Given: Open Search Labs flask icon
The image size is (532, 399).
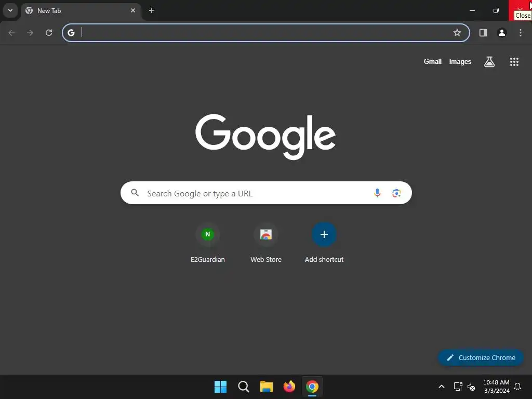Looking at the screenshot, I should 489,61.
